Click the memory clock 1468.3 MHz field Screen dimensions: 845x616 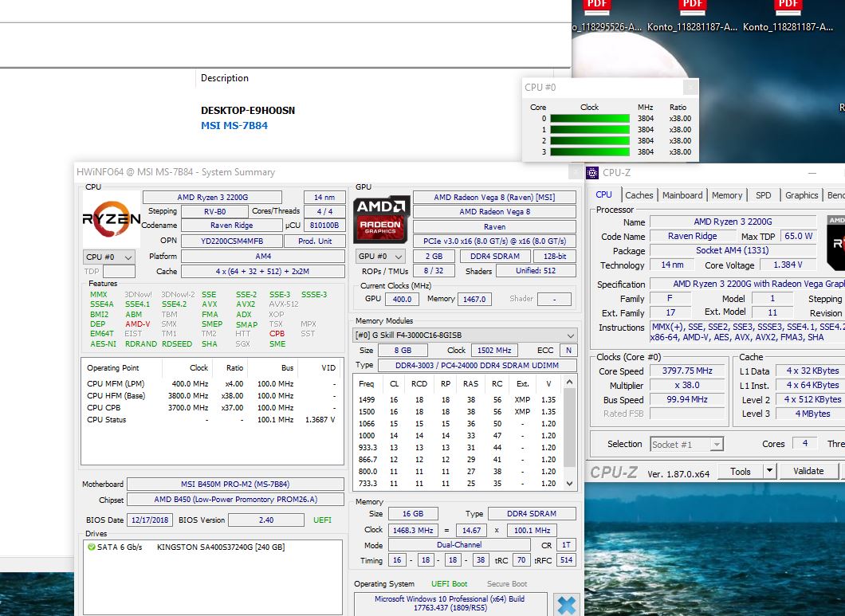coord(413,530)
